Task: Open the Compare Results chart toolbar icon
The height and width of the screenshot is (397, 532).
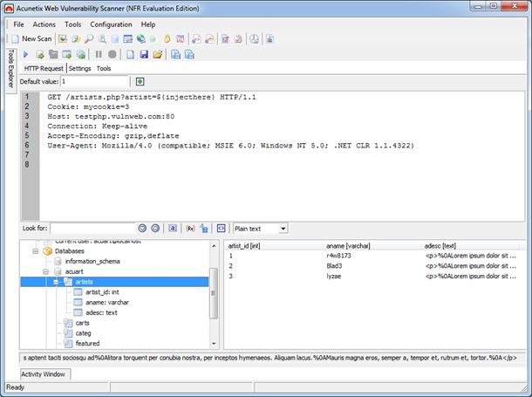Action: point(181,38)
